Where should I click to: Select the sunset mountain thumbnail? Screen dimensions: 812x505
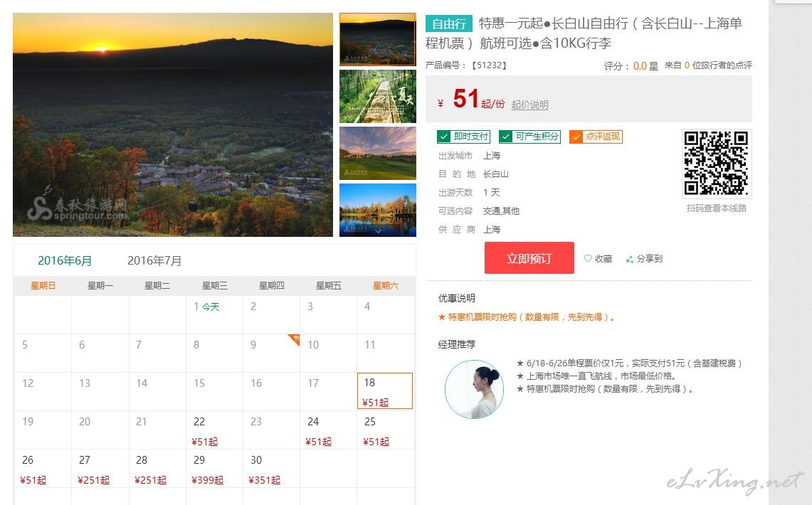(x=377, y=40)
